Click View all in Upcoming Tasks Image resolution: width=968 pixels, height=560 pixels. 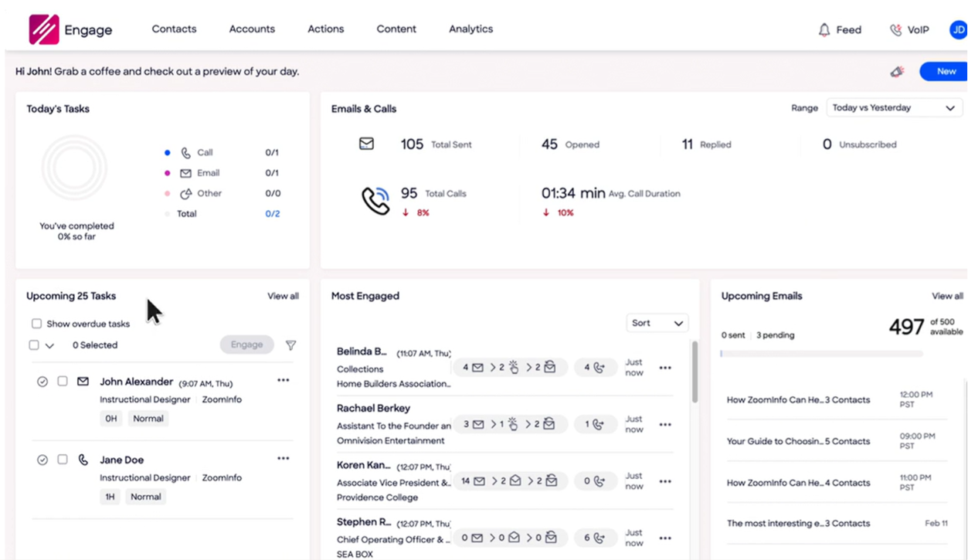point(283,296)
